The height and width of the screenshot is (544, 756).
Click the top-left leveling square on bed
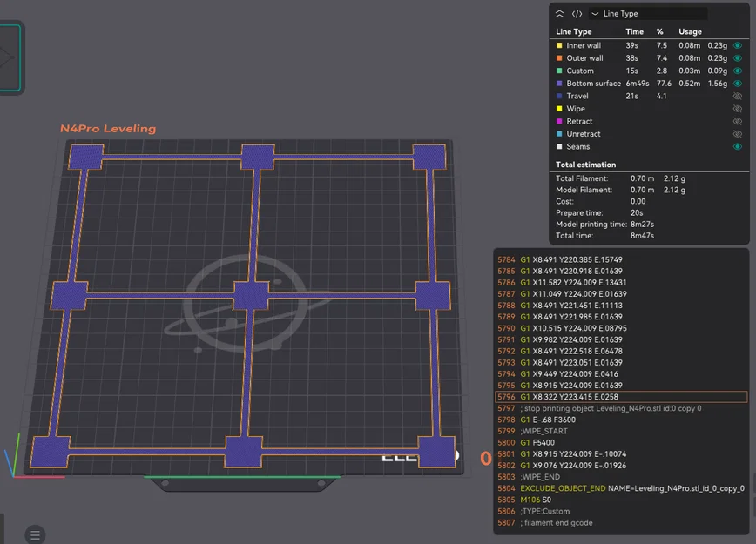pyautogui.click(x=86, y=157)
